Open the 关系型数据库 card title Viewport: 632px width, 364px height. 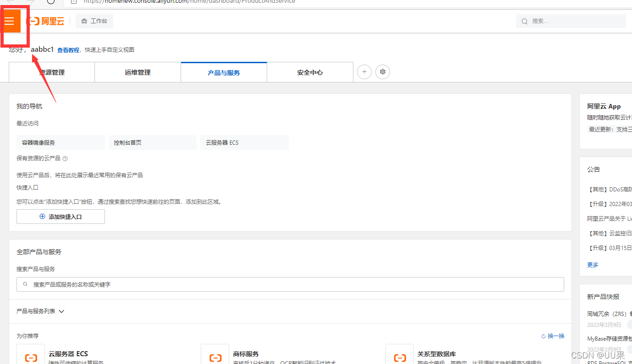coord(437,353)
